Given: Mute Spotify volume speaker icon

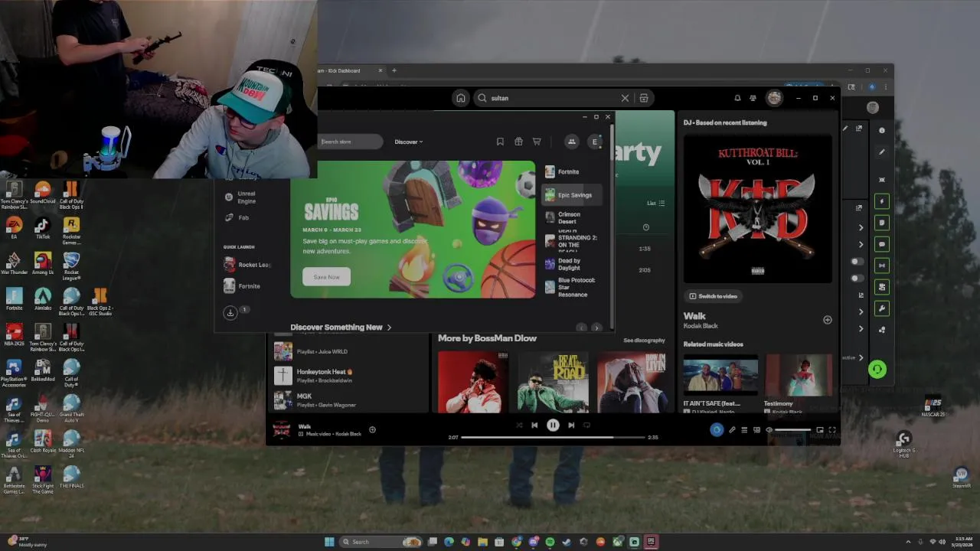Looking at the screenshot, I should 769,430.
